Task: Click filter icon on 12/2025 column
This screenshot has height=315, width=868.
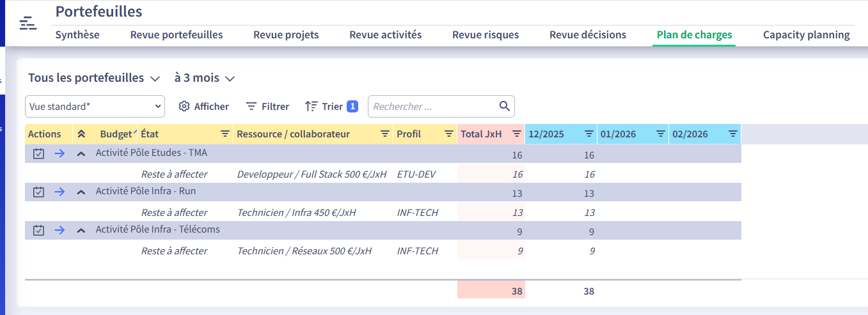Action: pyautogui.click(x=589, y=134)
